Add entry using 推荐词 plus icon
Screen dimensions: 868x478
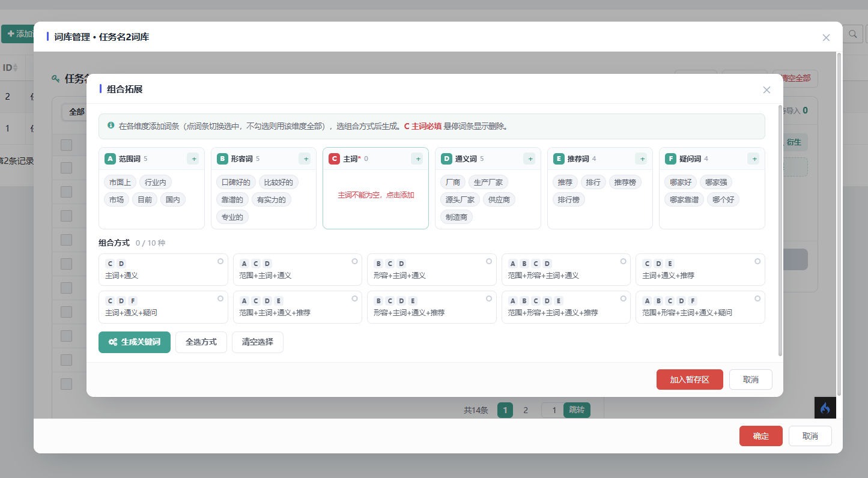(x=642, y=159)
